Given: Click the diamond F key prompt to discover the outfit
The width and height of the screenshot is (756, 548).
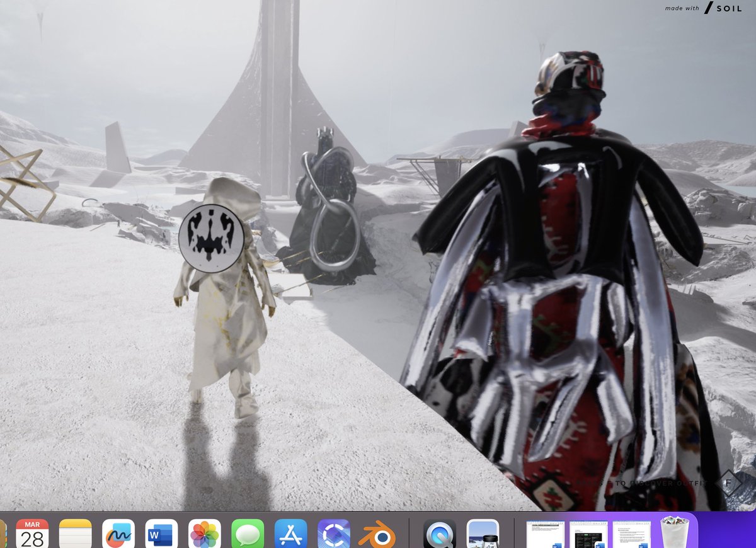Looking at the screenshot, I should [729, 483].
